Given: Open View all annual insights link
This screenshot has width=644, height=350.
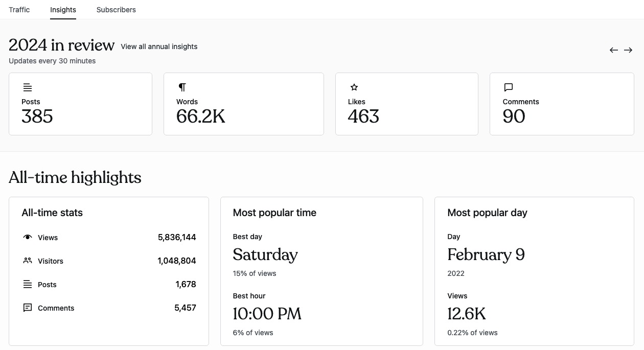Looking at the screenshot, I should [159, 46].
